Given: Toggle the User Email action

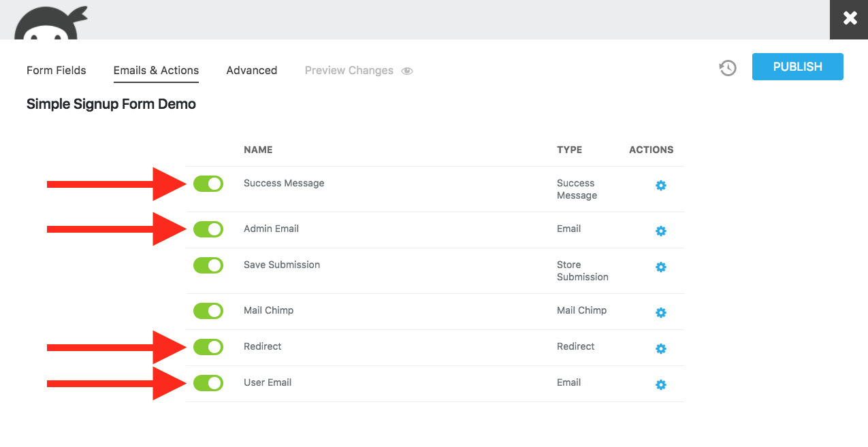Looking at the screenshot, I should click(208, 383).
